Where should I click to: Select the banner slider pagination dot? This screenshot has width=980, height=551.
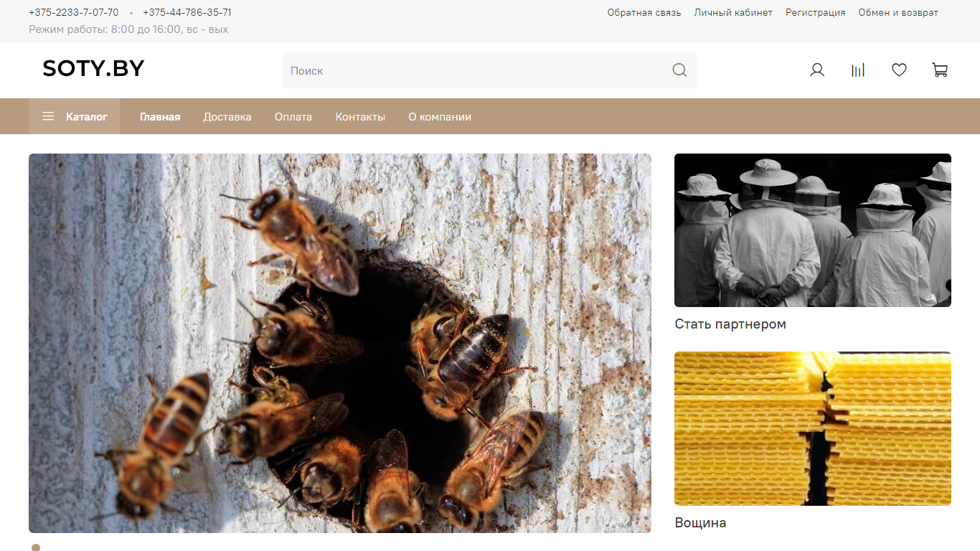[x=36, y=547]
